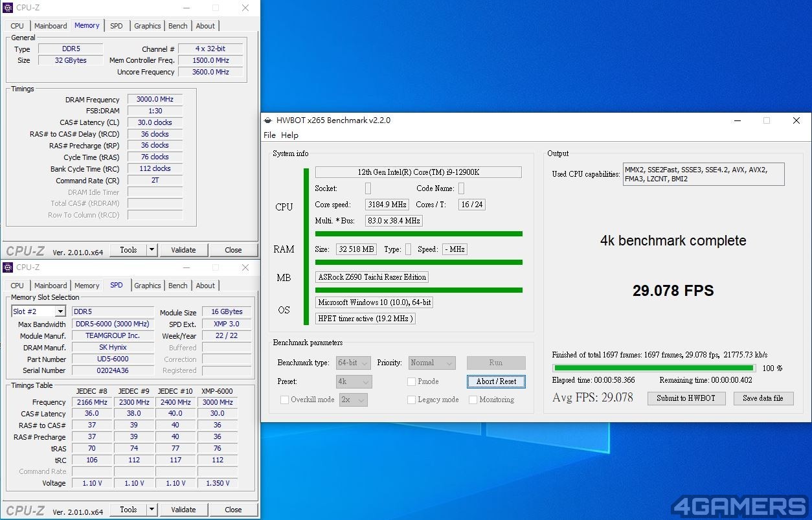Click the motherboard field showing ASRock Z690 Taichi
Screen dimensions: 812x520
[x=372, y=277]
